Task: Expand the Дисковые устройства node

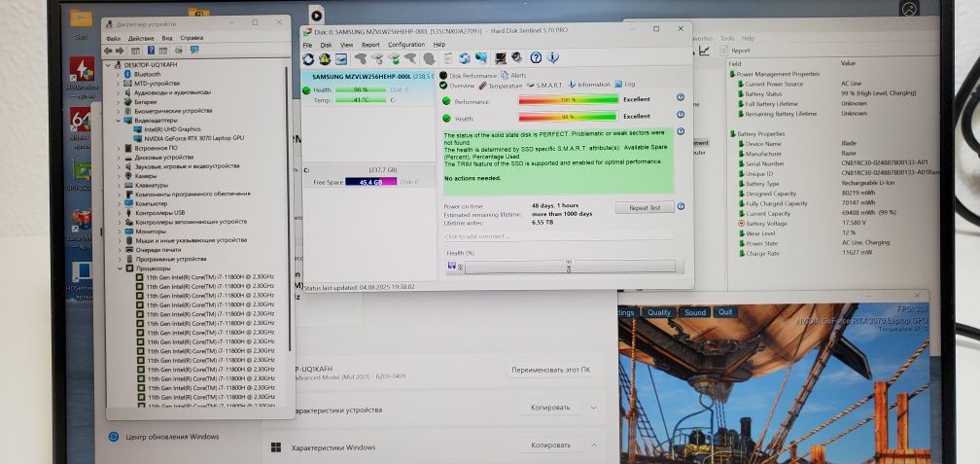Action: 119,158
